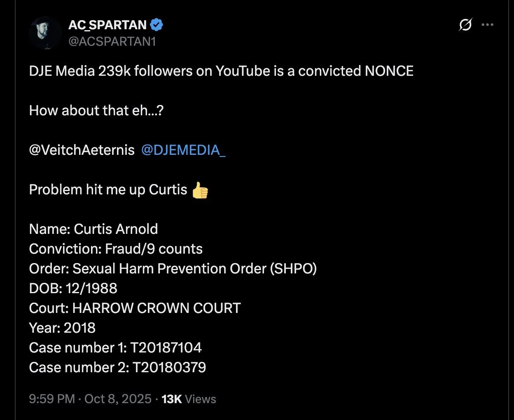Viewport: 514px width, 420px height.
Task: Click the "DOB: 12/1988" line
Action: [x=73, y=289]
